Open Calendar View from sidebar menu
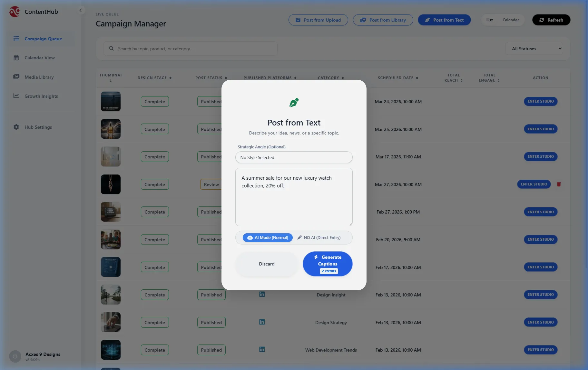Viewport: 588px width, 370px height. click(39, 58)
